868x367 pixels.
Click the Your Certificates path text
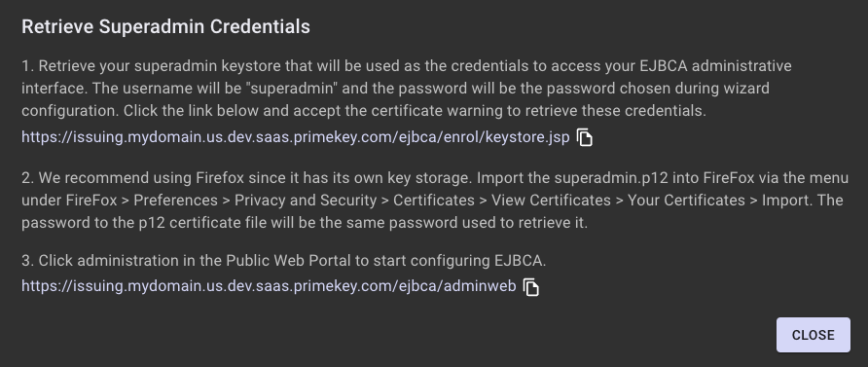(x=686, y=201)
